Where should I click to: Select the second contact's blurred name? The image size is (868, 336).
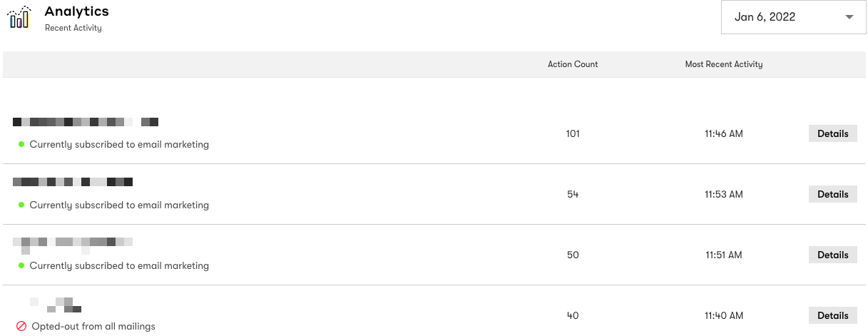73,182
